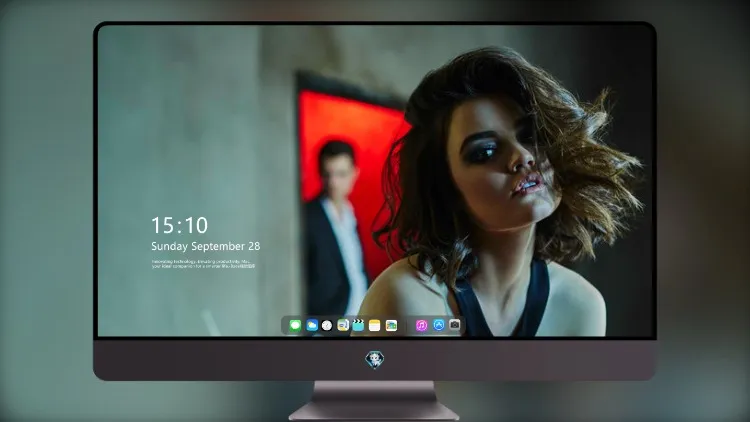Open the Clock app in dock

click(327, 325)
